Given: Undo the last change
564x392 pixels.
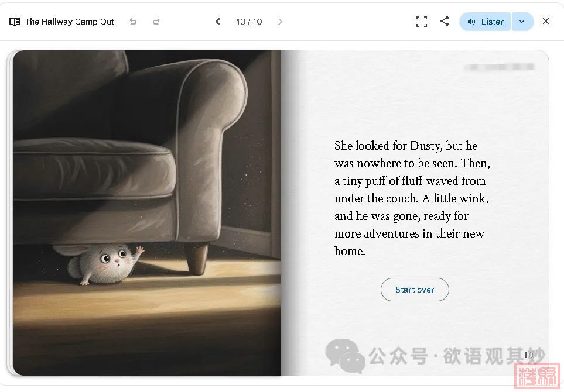Looking at the screenshot, I should click(x=133, y=22).
